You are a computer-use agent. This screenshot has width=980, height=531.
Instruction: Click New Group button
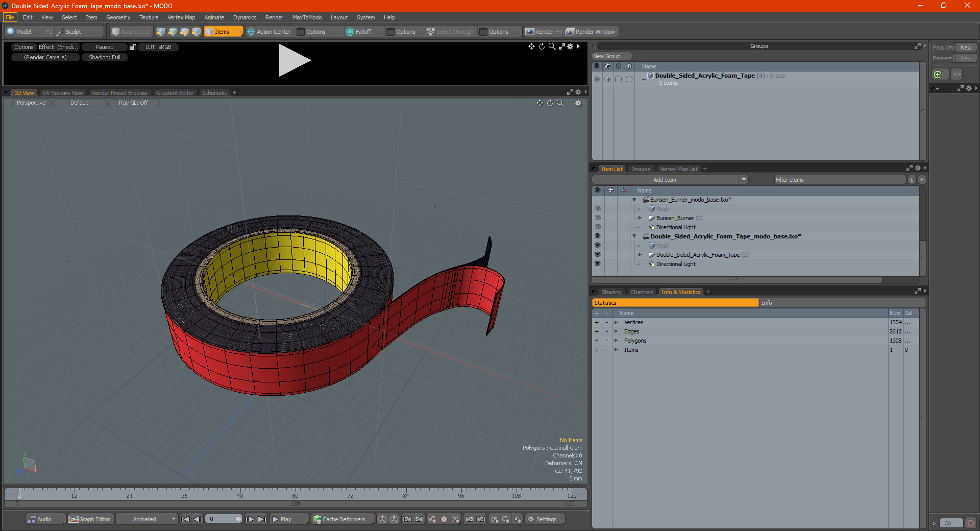[x=611, y=56]
